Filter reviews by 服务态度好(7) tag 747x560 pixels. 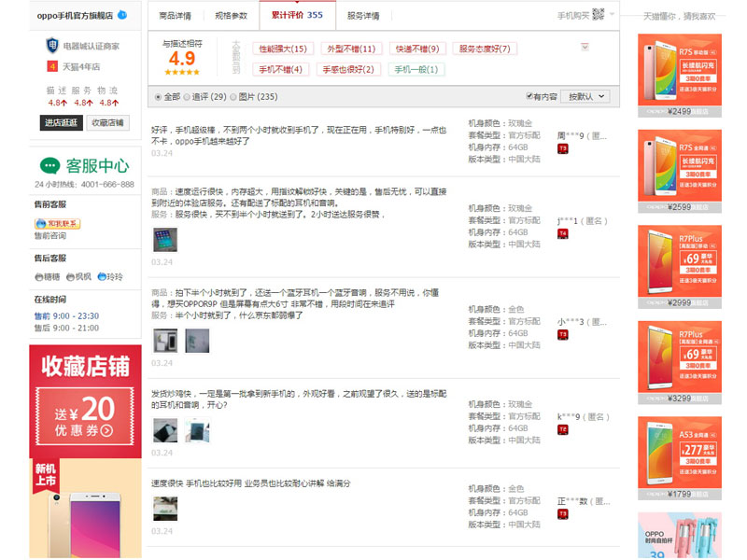coord(485,49)
